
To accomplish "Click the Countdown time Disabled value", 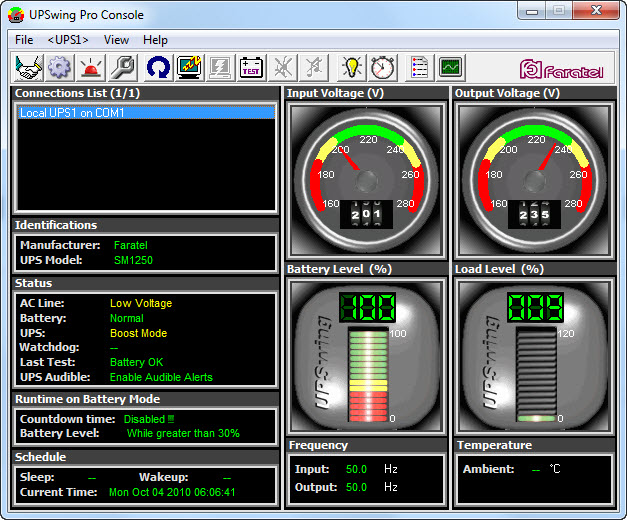I will [149, 419].
